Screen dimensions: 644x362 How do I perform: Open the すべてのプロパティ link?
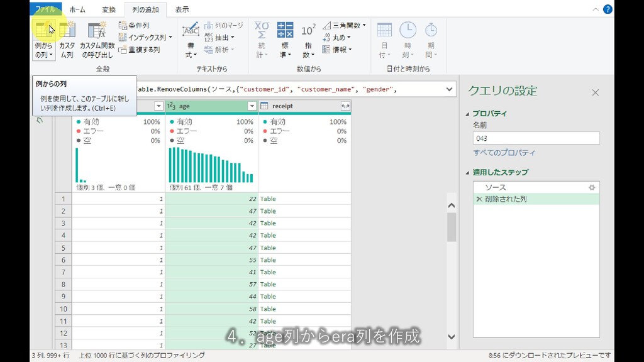coord(504,153)
